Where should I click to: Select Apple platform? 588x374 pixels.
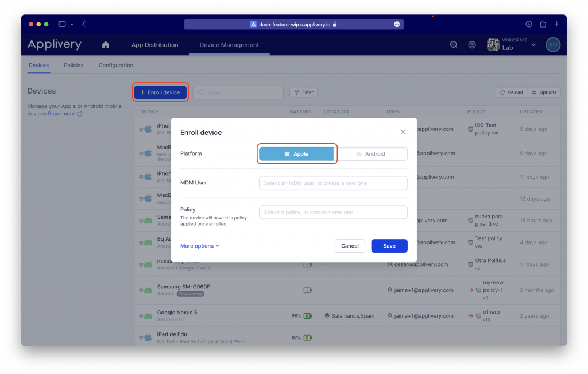tap(296, 154)
